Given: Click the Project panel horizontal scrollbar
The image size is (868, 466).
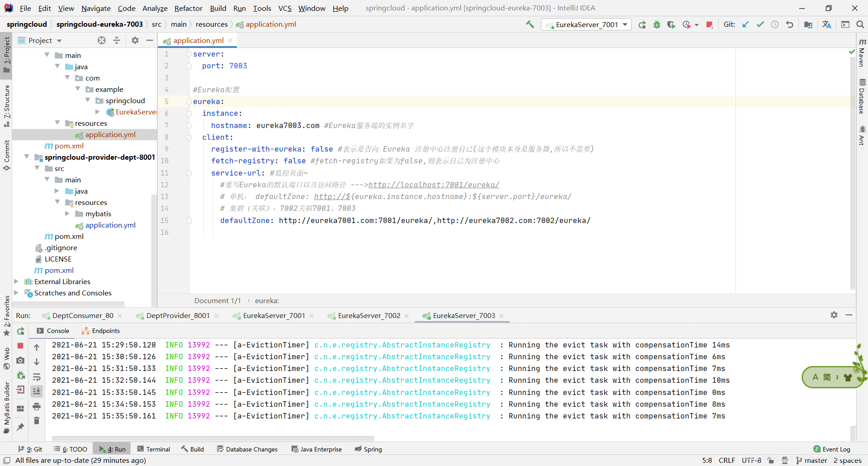Looking at the screenshot, I should pos(68,304).
